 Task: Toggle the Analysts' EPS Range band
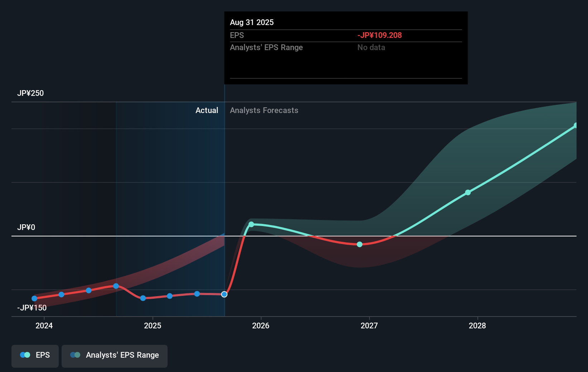click(x=114, y=356)
